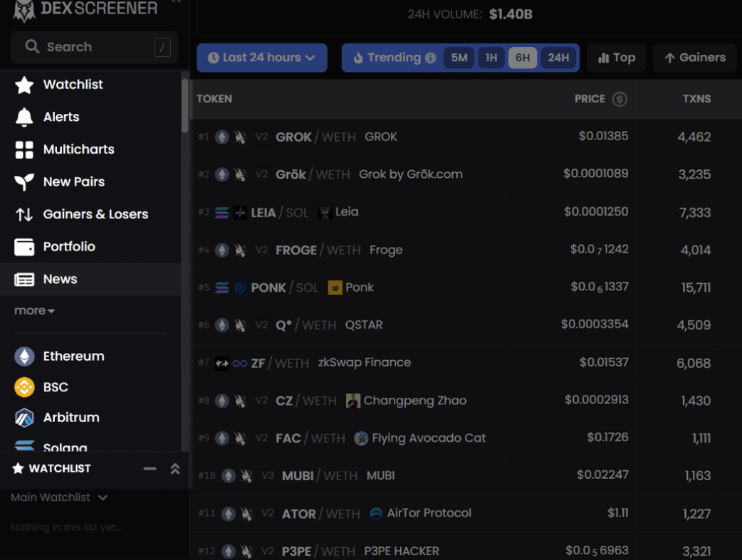Click the sidebar vertical scrollbar
742x560 pixels.
tap(184, 106)
